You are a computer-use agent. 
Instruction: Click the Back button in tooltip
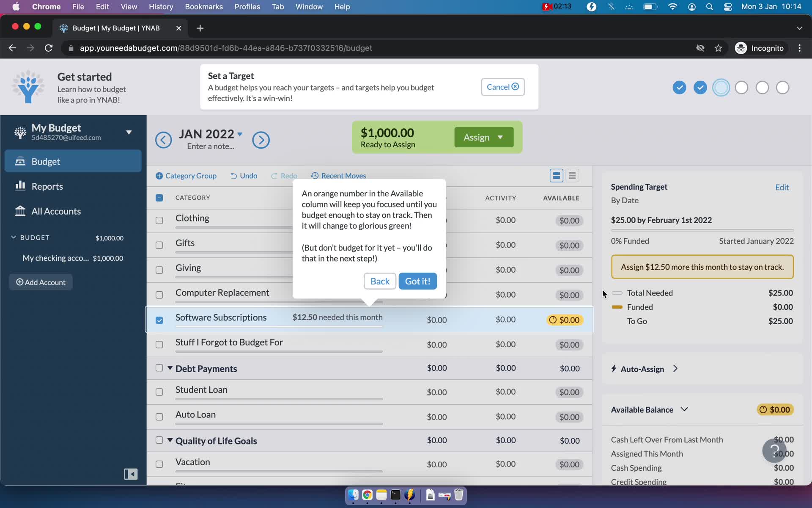(380, 282)
